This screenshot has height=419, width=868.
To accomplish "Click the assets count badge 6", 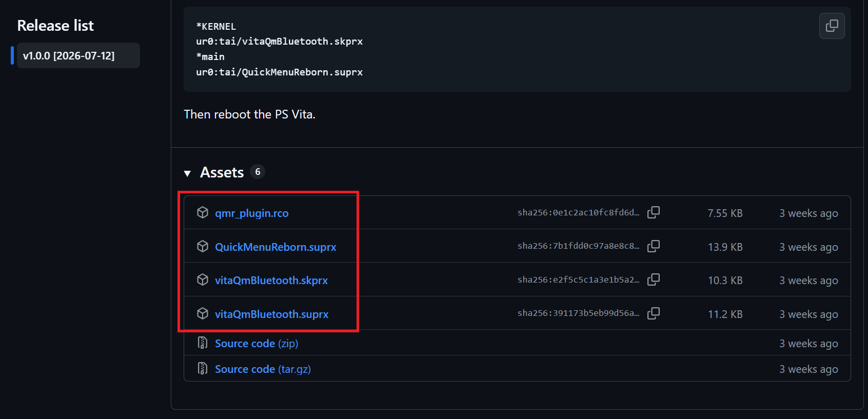I will coord(258,172).
